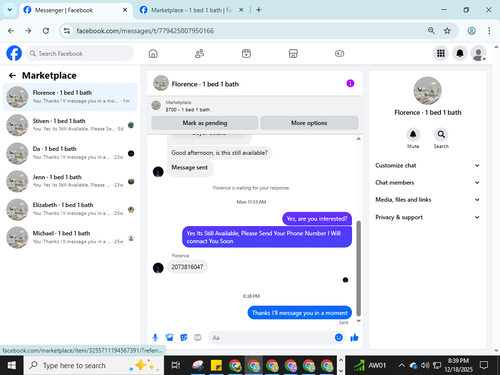Mute the chat with bell icon
The height and width of the screenshot is (375, 500).
[413, 134]
